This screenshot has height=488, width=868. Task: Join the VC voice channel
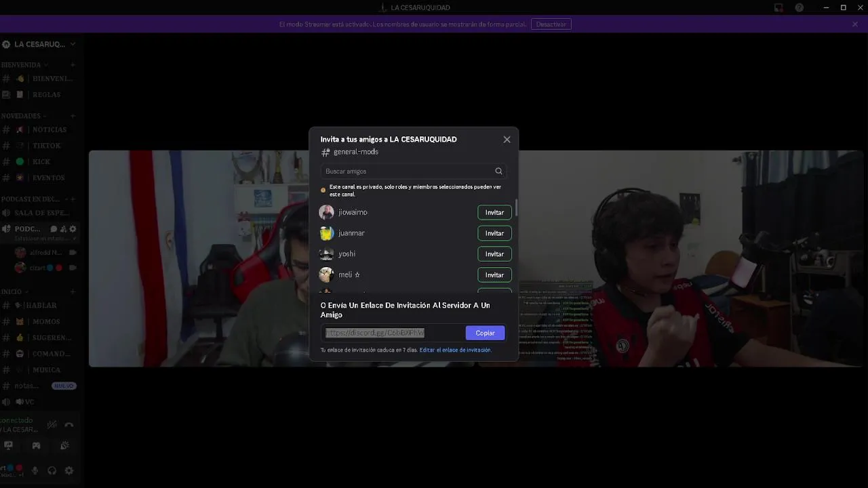(41, 402)
